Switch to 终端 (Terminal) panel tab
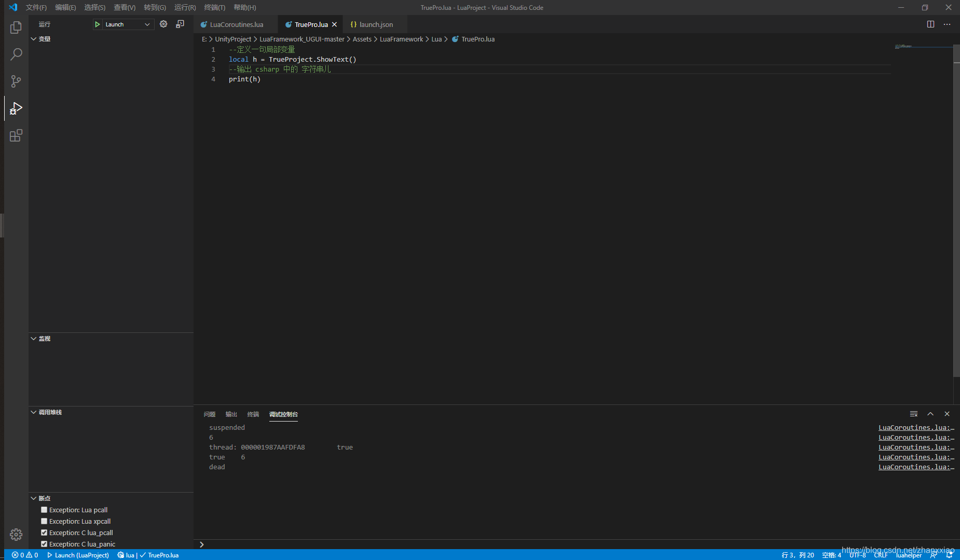 253,414
